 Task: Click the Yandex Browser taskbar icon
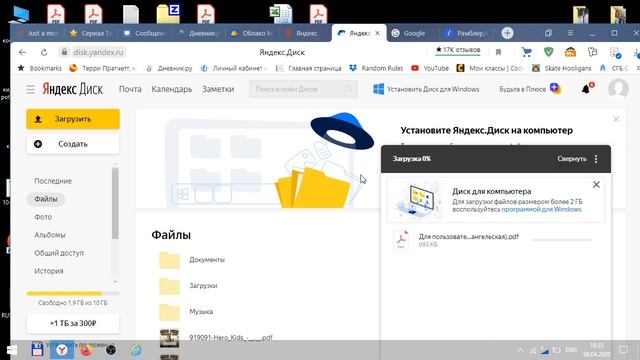[62, 350]
